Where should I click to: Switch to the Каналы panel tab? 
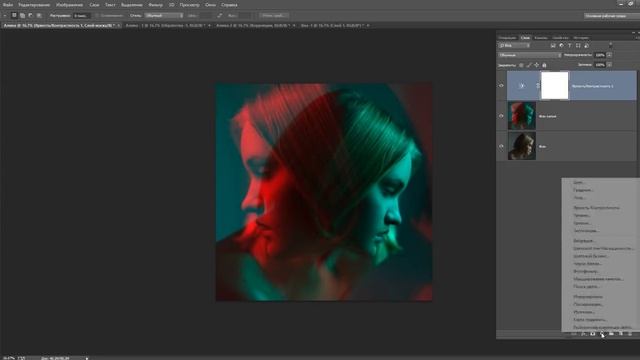[541, 38]
